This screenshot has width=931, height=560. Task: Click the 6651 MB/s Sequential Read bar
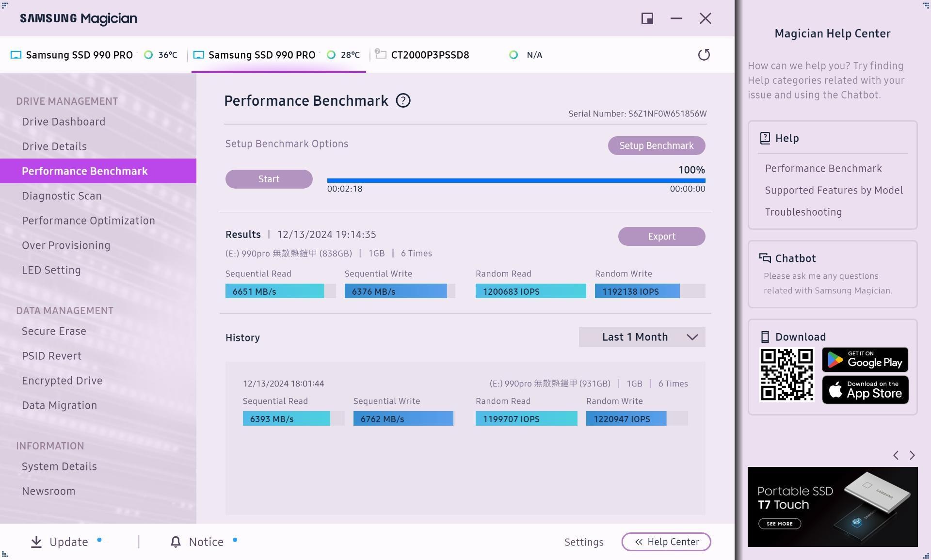(280, 291)
